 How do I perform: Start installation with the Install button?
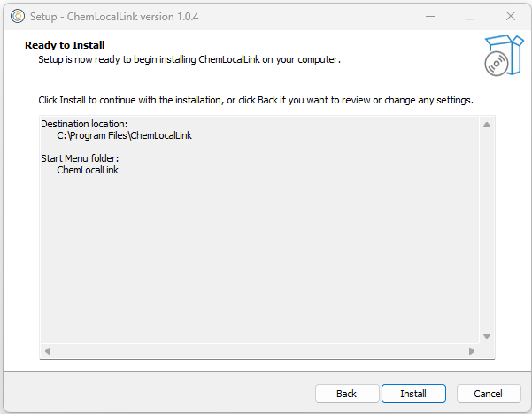click(413, 394)
